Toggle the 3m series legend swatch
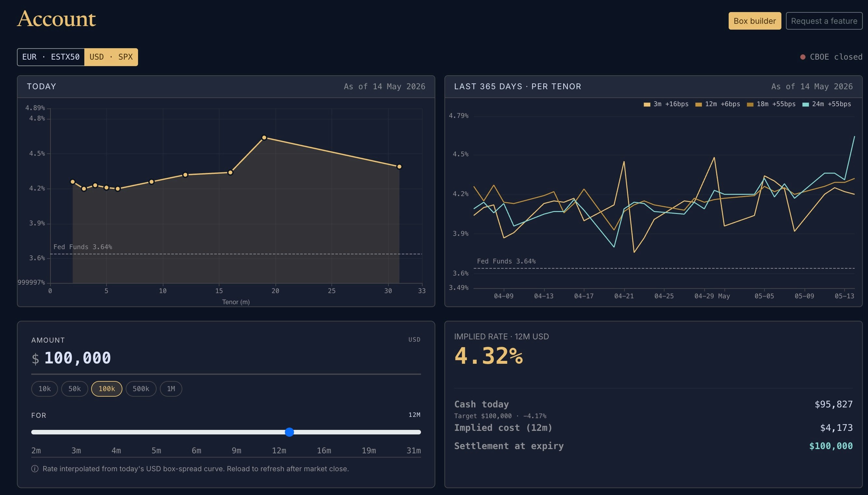 tap(647, 104)
